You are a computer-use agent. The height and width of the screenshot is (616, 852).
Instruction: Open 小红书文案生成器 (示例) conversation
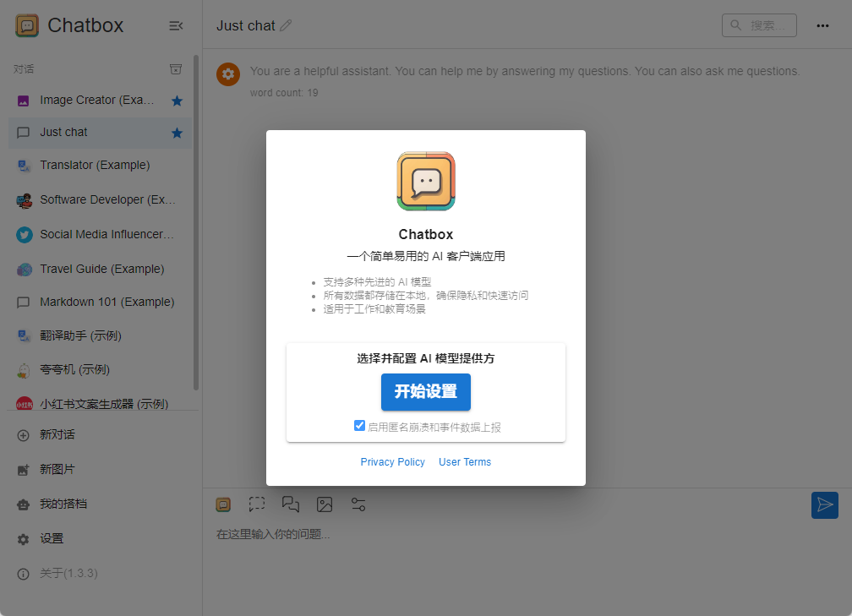pos(101,402)
